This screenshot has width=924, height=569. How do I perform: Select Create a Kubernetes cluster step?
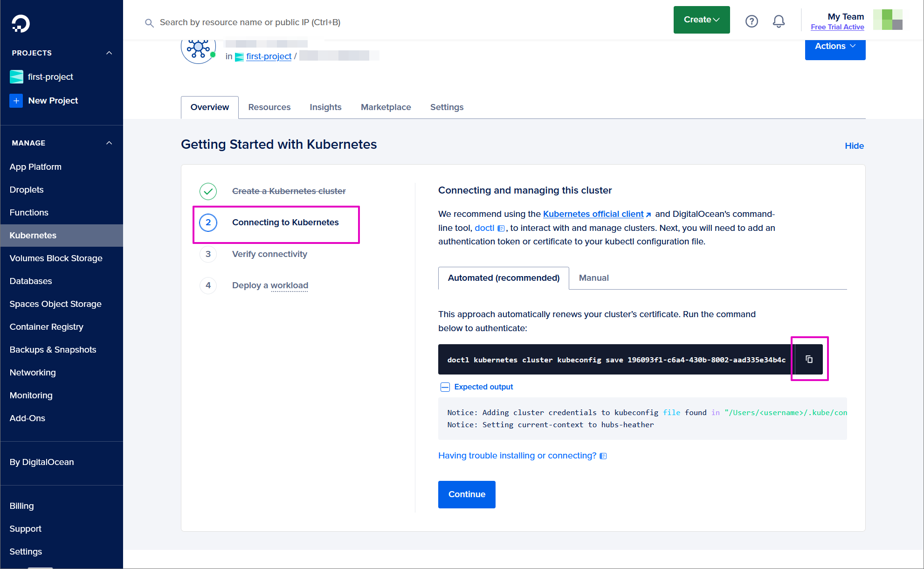click(x=289, y=191)
